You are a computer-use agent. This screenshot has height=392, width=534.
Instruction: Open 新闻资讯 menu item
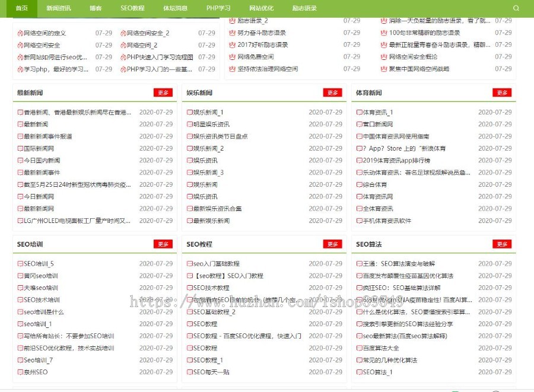[59, 8]
